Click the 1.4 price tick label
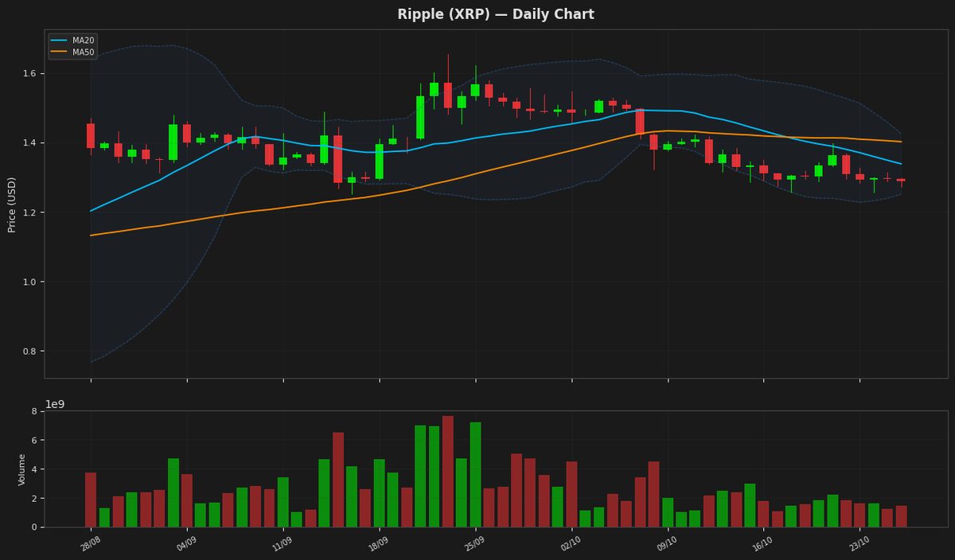 click(29, 143)
